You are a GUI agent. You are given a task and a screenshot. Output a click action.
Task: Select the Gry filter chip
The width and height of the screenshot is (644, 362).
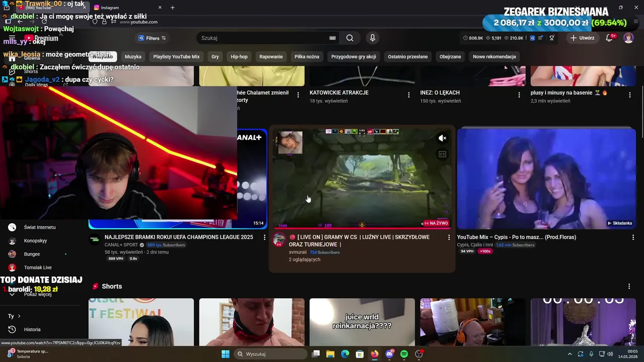coord(215,57)
